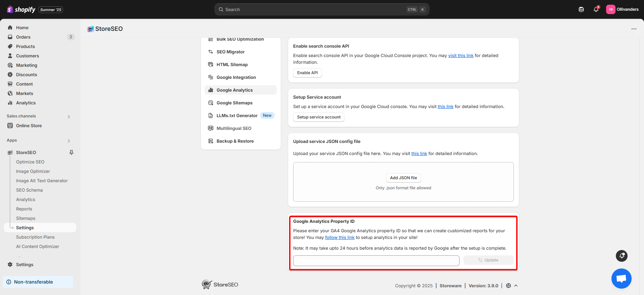Image resolution: width=644 pixels, height=295 pixels.
Task: Click the LLMs.txt Generator file icon
Action: pyautogui.click(x=211, y=115)
